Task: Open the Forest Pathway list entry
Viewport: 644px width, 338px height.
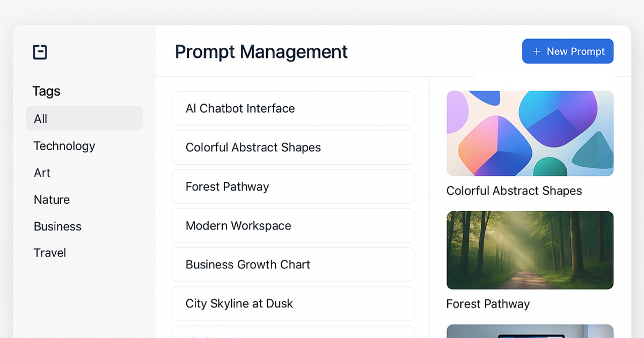Action: click(293, 187)
